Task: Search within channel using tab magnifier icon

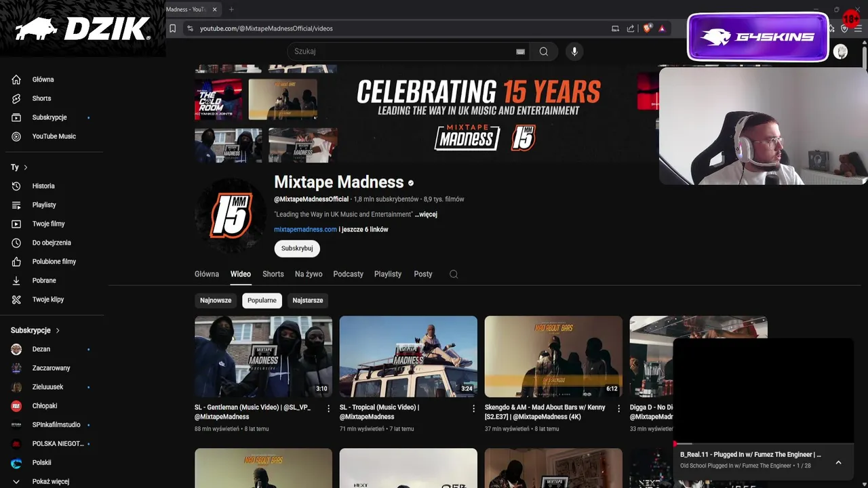Action: coord(454,274)
